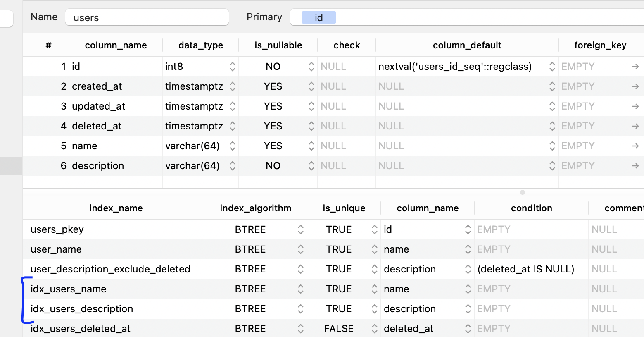Click the column_default stepper icon for id
Screen dimensions: 644x337
coord(552,66)
